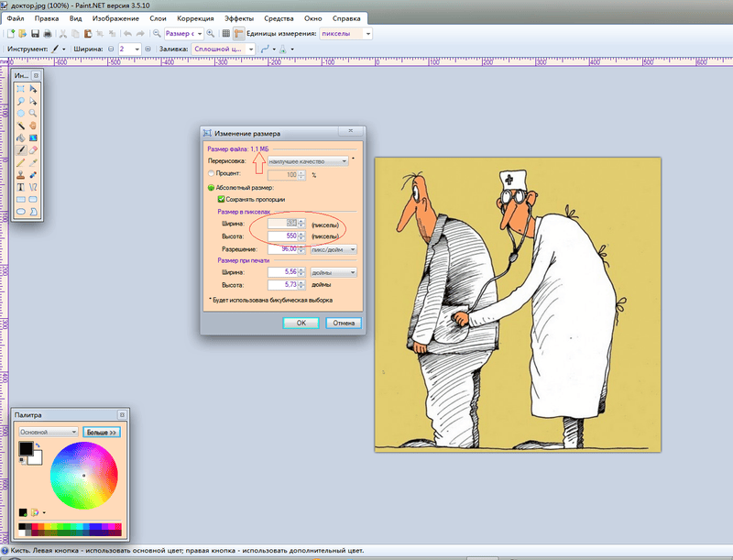Click OK in the resize dialog
Screen dimensions: 733x560
[x=301, y=323]
